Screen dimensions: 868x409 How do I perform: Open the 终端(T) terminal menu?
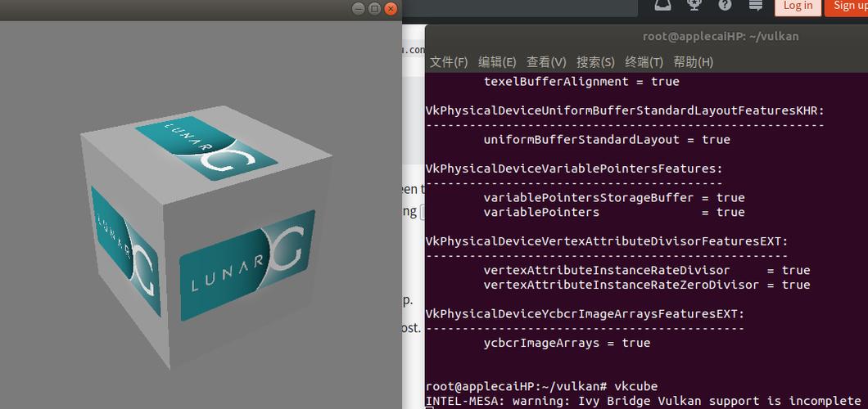pos(644,62)
